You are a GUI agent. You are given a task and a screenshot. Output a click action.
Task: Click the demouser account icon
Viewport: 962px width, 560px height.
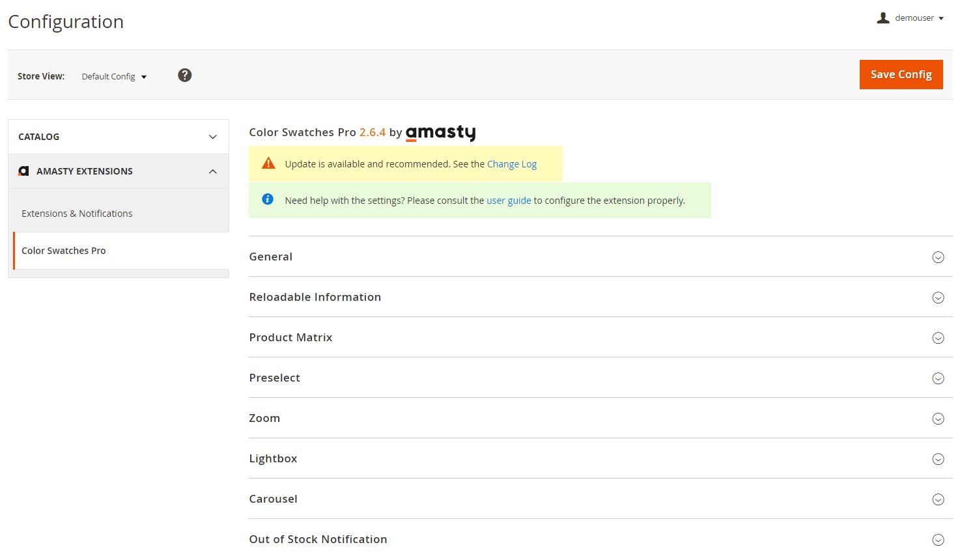(883, 18)
